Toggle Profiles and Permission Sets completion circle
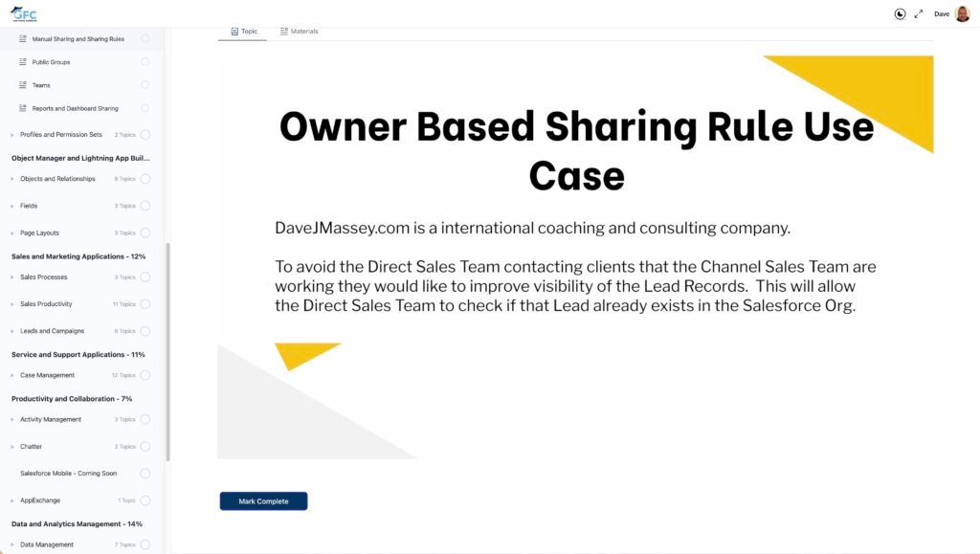 tap(145, 135)
